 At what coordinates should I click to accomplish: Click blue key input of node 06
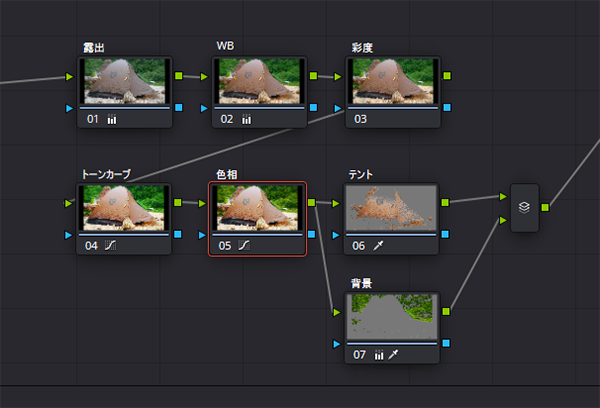[336, 235]
